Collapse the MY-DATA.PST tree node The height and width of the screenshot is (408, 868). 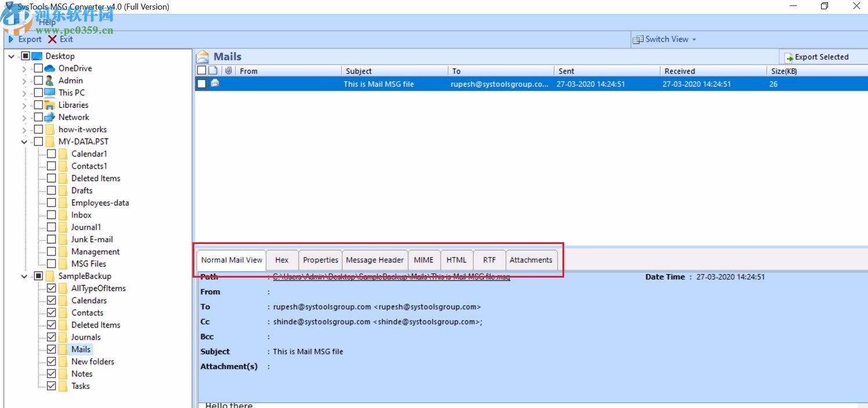23,141
